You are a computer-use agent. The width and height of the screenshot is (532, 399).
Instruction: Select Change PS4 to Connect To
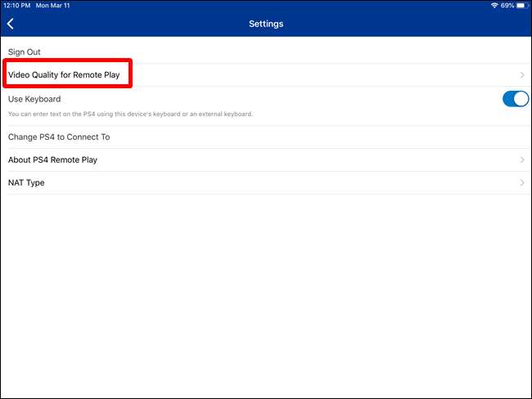click(59, 137)
